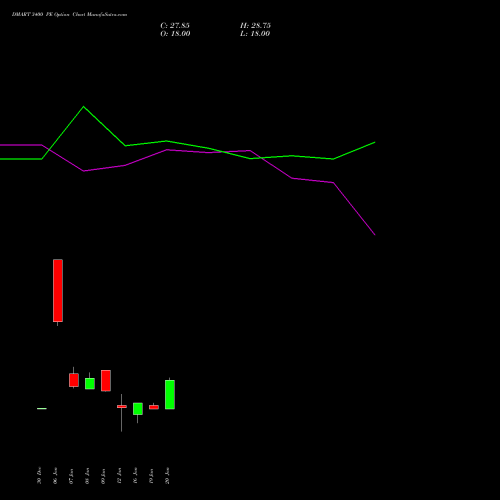Viewport: 500px width, 500px height.
Task: Click the DMART 3400 PE Option Chart title
Action: tap(69, 15)
